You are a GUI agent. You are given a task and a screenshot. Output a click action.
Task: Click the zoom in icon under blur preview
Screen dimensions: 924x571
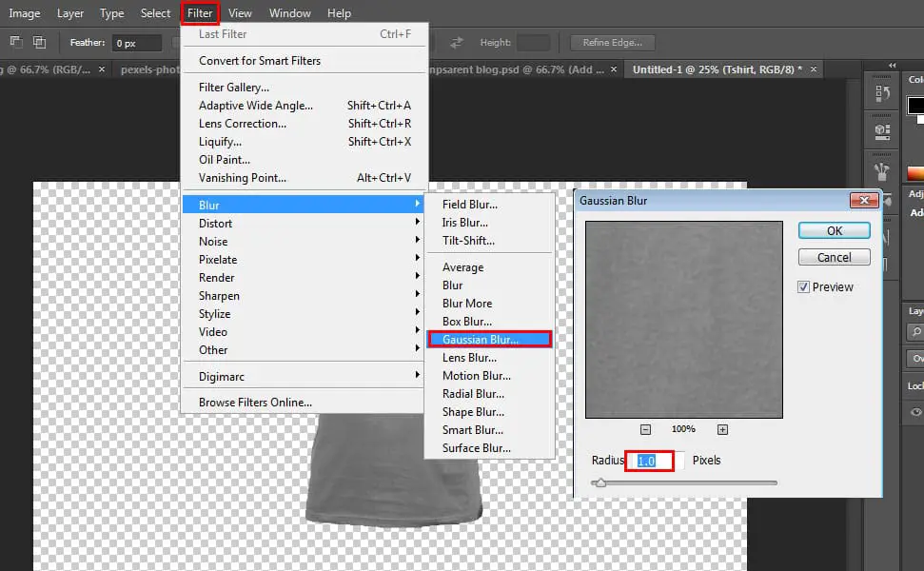(x=722, y=429)
